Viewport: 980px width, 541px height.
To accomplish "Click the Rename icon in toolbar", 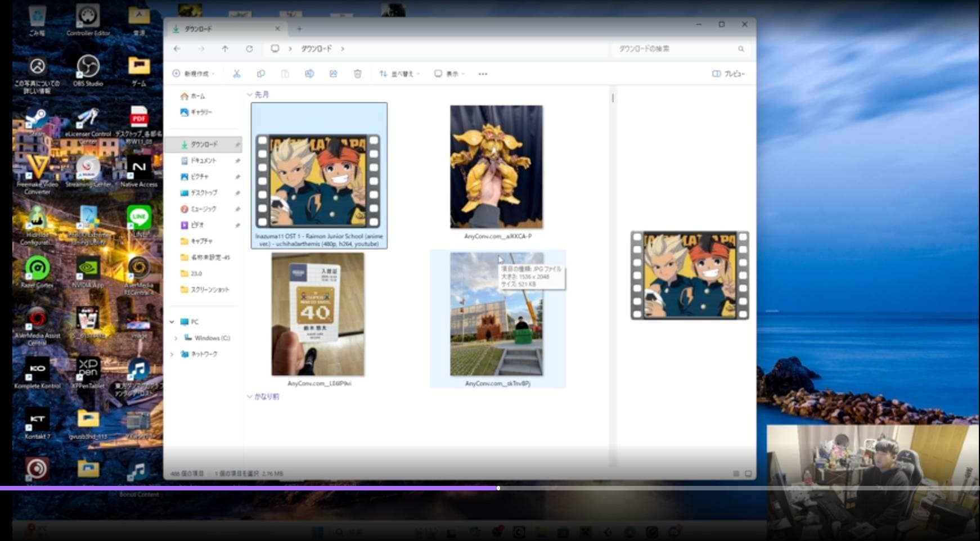I will pos(309,74).
